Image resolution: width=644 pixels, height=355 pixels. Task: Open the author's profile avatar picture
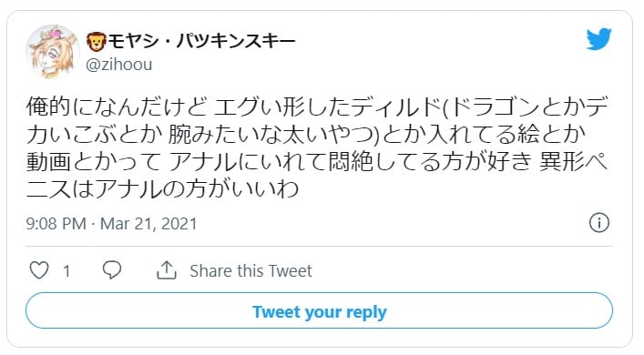[53, 51]
